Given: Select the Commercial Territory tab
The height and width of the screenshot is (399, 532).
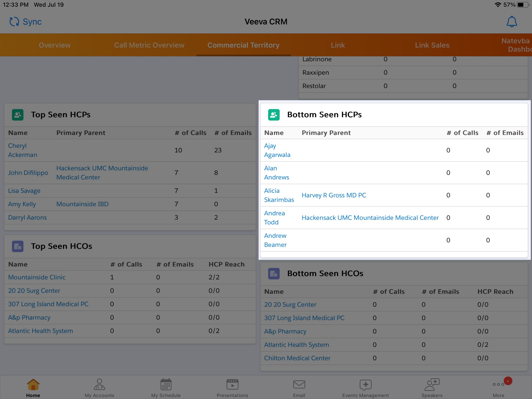Looking at the screenshot, I should (x=243, y=45).
